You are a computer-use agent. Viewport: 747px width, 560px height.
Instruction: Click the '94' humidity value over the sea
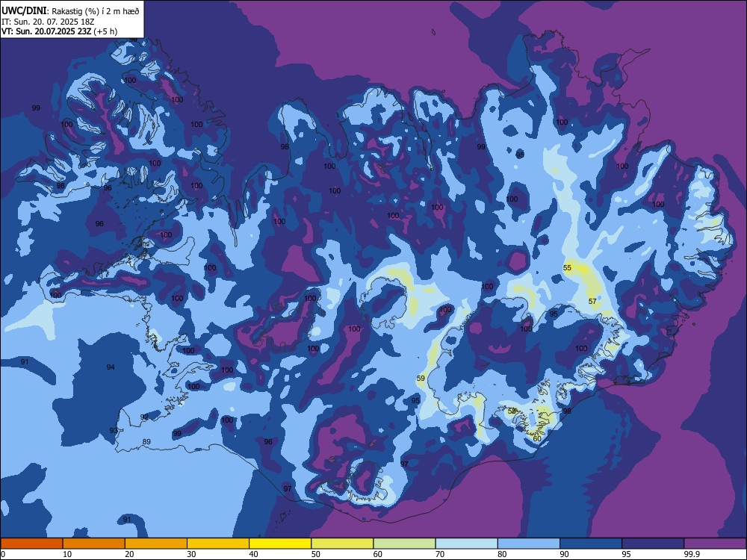(111, 367)
